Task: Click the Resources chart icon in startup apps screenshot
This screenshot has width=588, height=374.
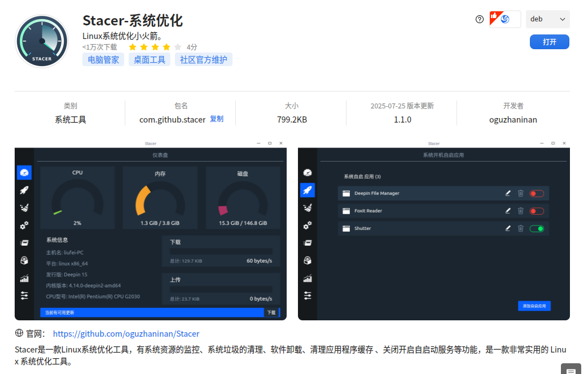Action: coord(308,279)
